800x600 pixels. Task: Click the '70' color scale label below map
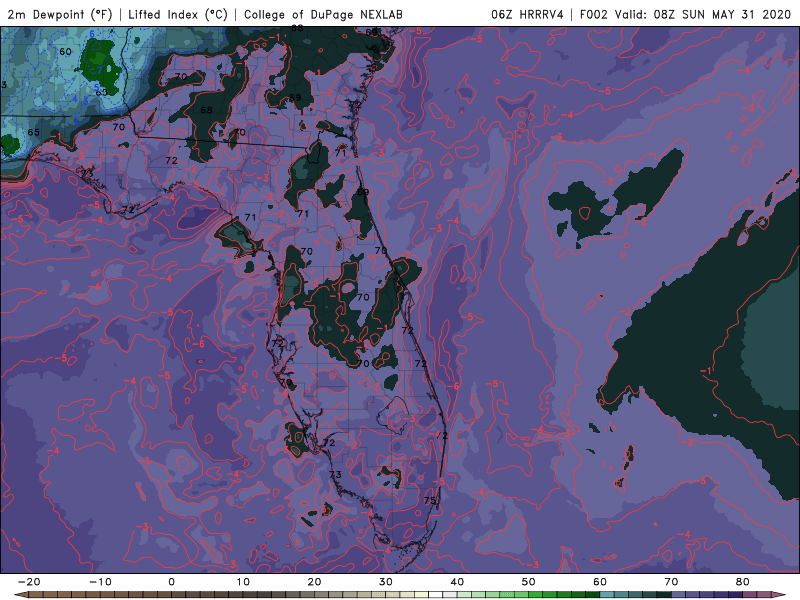coord(671,582)
